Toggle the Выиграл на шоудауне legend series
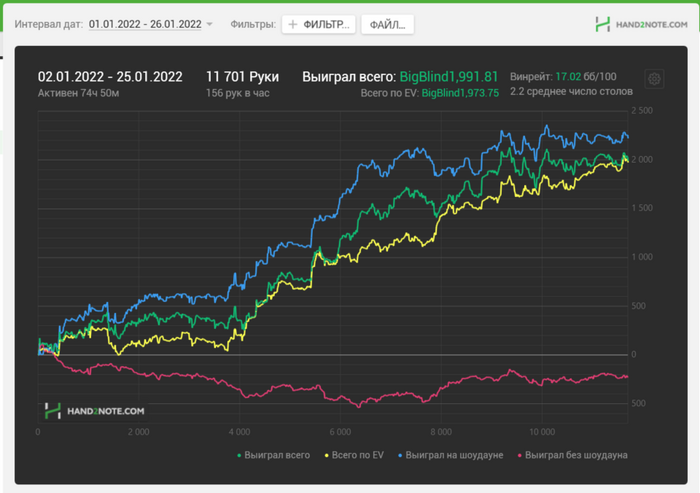Image resolution: width=700 pixels, height=493 pixels. point(450,455)
